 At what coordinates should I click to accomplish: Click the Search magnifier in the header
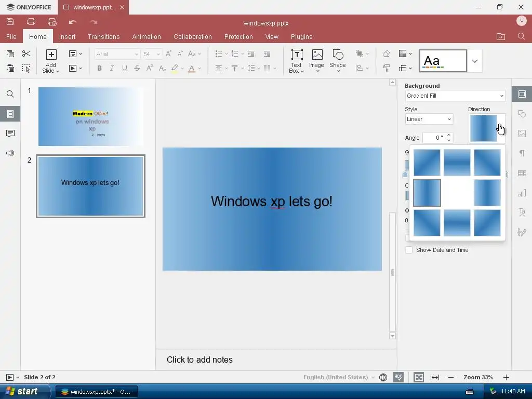522,36
